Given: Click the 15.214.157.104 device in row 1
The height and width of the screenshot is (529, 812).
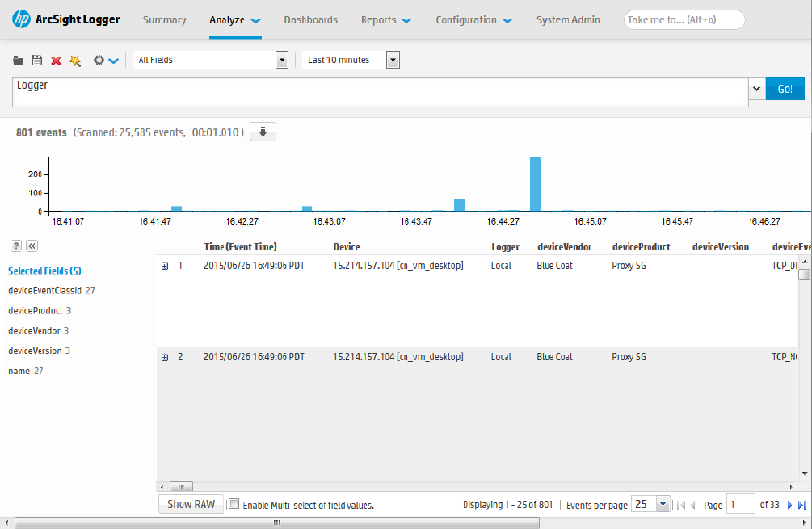Looking at the screenshot, I should (x=398, y=266).
